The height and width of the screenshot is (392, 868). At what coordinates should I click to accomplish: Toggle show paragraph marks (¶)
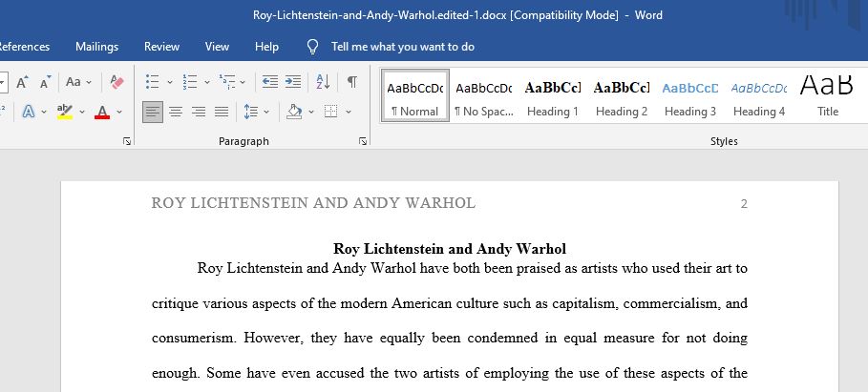click(352, 82)
